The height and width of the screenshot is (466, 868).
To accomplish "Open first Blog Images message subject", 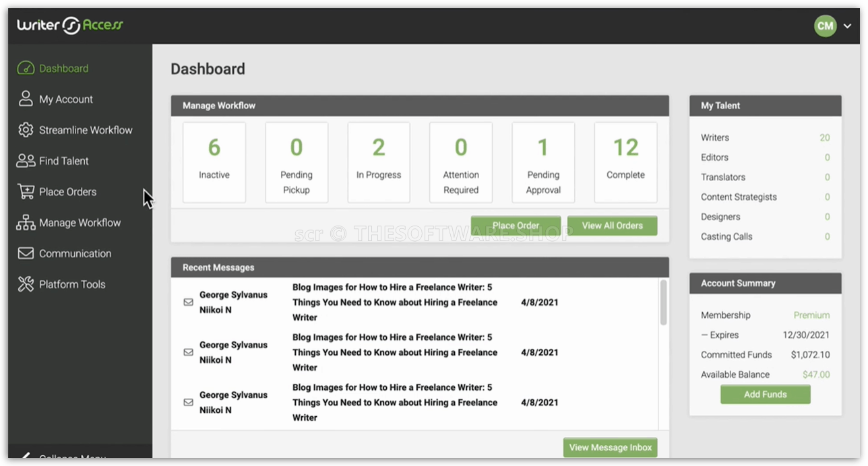I will [395, 302].
